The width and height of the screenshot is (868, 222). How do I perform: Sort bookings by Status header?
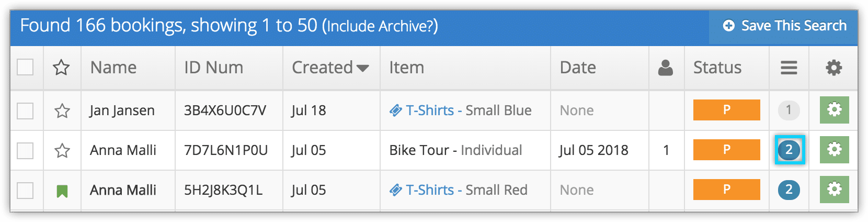click(x=717, y=68)
